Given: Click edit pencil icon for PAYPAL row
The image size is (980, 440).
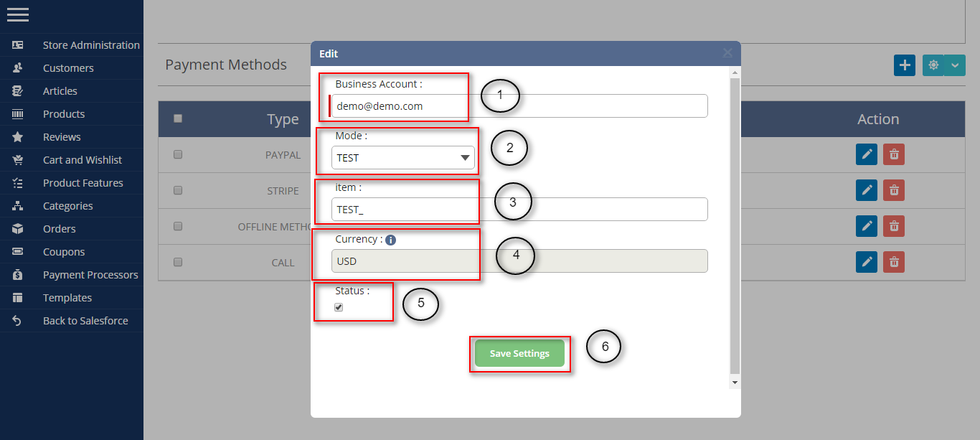Looking at the screenshot, I should (x=867, y=154).
